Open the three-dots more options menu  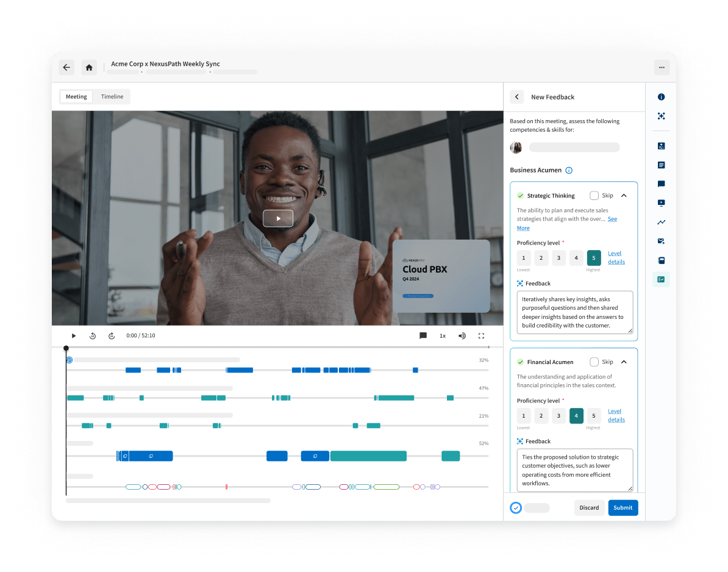pos(662,68)
